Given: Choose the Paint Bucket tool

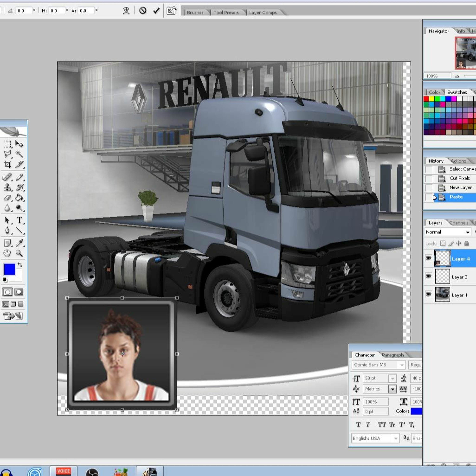Looking at the screenshot, I should (19, 198).
